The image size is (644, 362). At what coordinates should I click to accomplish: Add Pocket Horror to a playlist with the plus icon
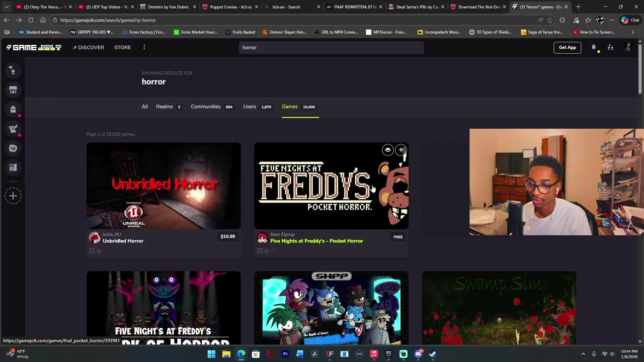tap(401, 150)
